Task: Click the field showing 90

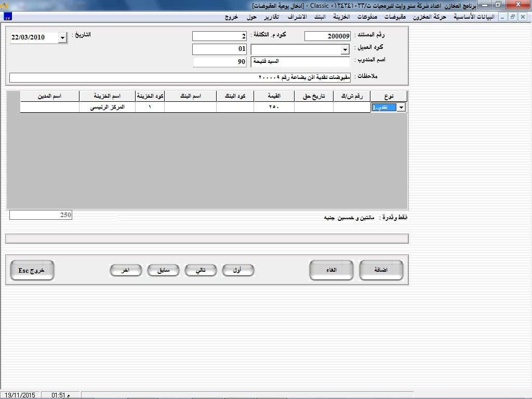Action: point(220,62)
